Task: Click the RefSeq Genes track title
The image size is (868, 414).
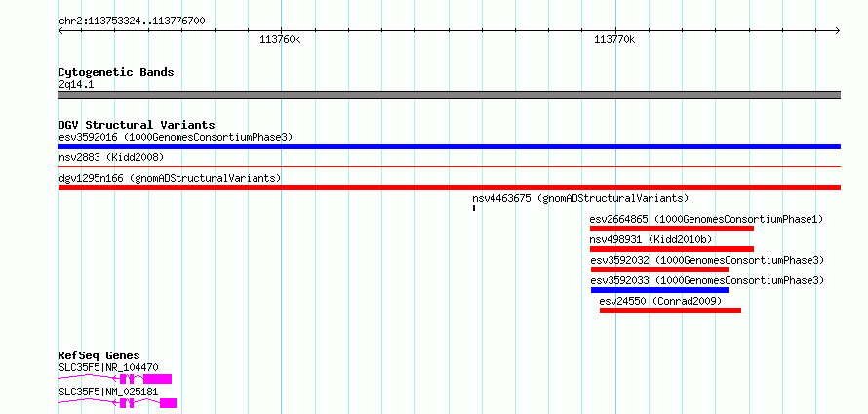Action: pyautogui.click(x=99, y=355)
